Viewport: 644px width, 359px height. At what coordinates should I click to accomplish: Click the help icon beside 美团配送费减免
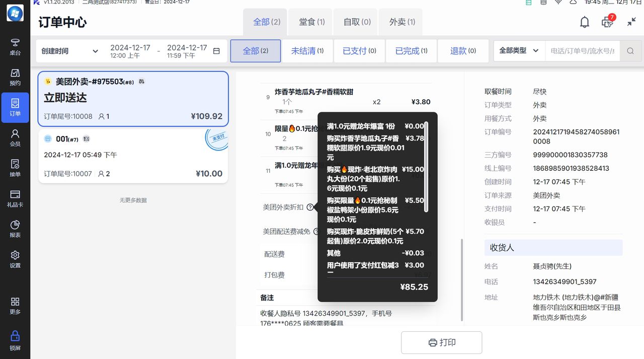316,232
